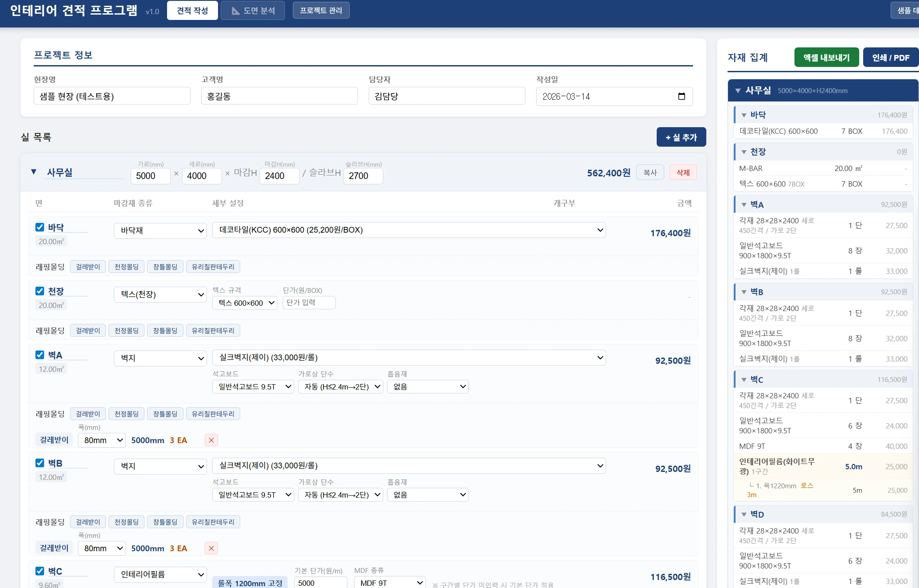Viewport: 919px width, 588px height.
Task: Open the date picker calendar icon
Action: tap(681, 97)
